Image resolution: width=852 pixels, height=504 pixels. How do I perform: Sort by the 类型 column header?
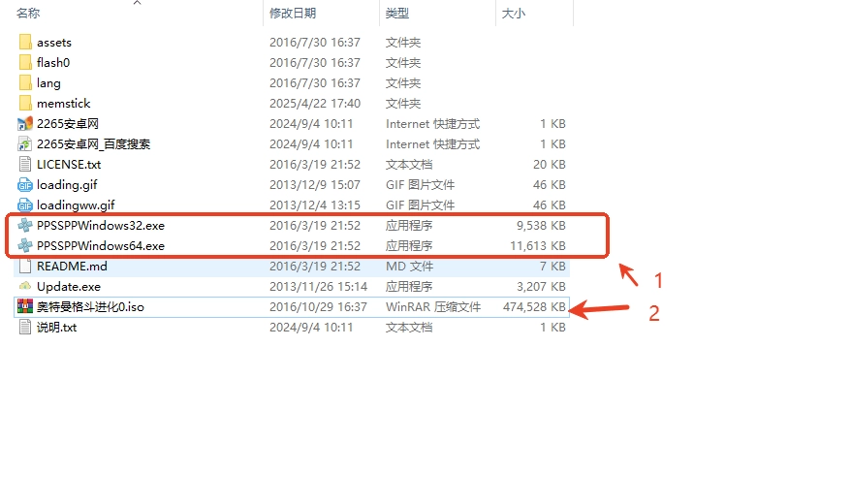pyautogui.click(x=397, y=14)
